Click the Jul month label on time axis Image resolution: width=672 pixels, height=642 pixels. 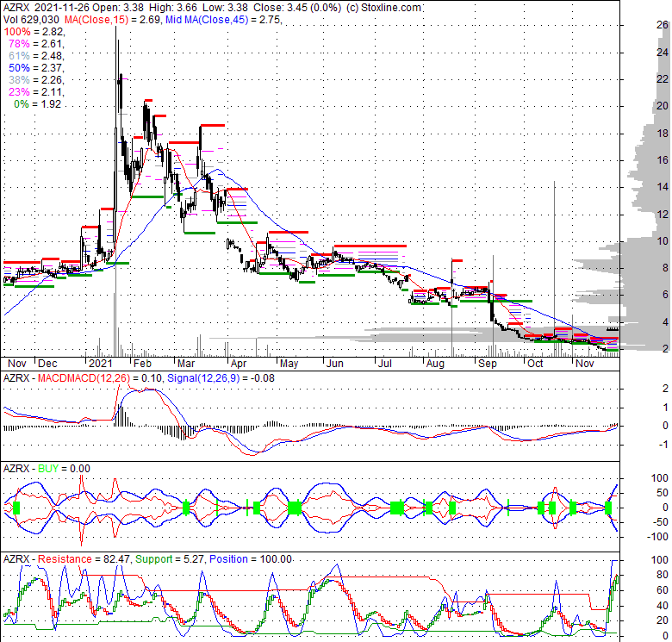click(385, 364)
